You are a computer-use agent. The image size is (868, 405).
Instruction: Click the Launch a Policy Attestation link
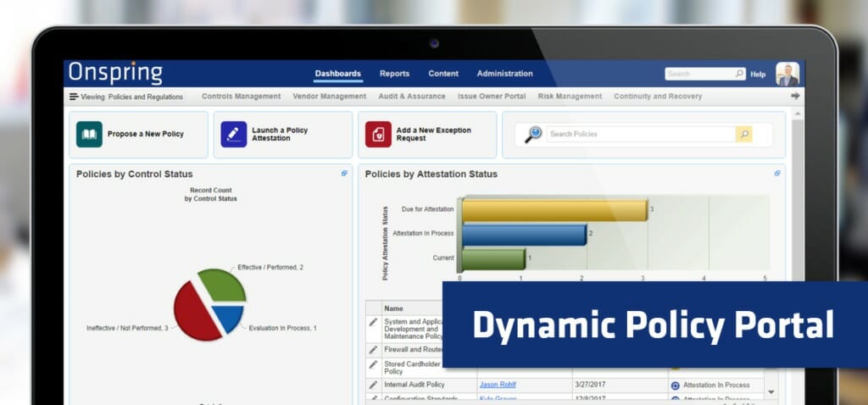pyautogui.click(x=280, y=134)
